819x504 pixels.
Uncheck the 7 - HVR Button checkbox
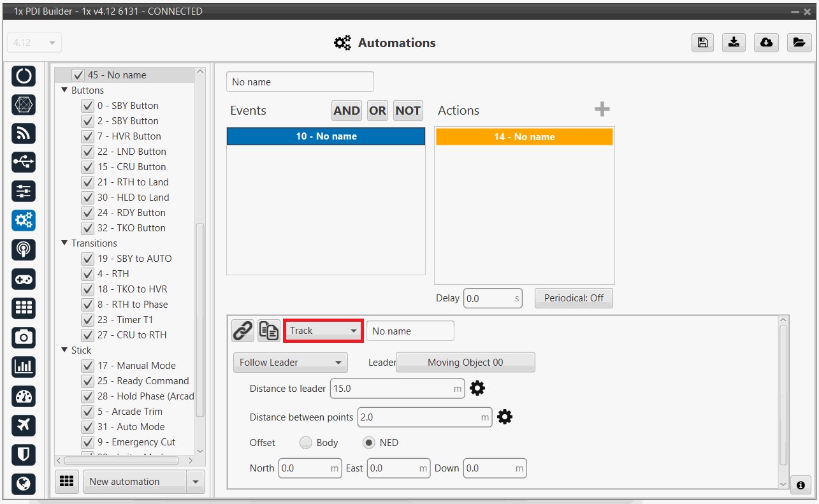click(x=88, y=136)
